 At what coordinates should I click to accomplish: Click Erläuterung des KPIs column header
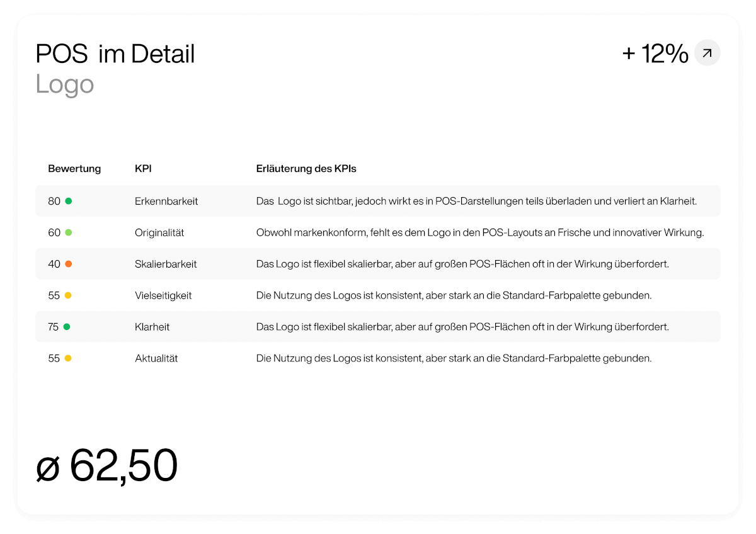pyautogui.click(x=306, y=169)
